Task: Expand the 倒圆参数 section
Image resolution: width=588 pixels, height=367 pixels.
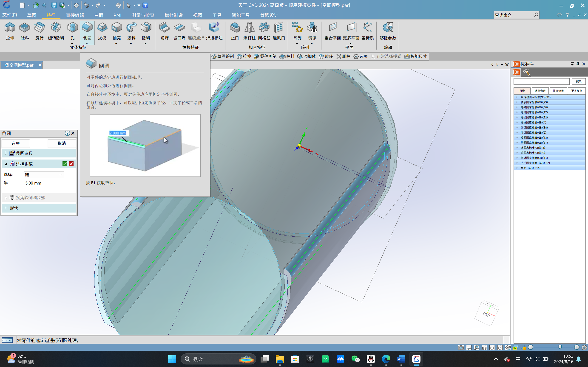Action: (6, 153)
